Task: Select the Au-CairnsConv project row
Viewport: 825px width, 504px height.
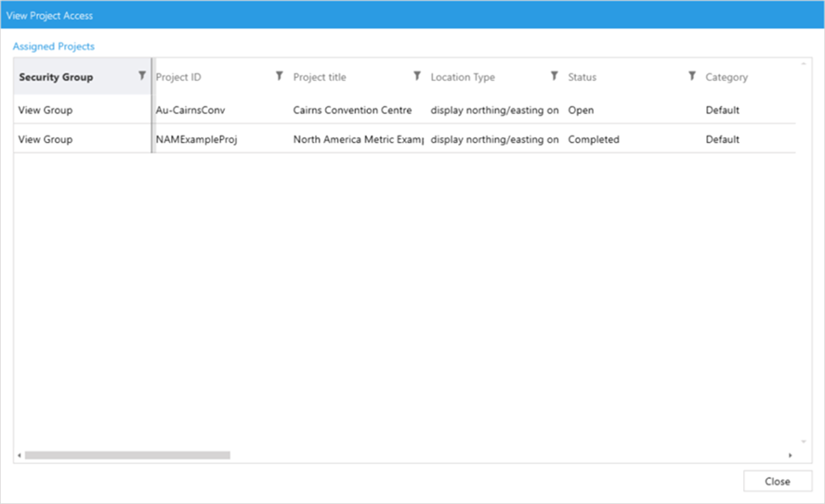Action: 191,110
